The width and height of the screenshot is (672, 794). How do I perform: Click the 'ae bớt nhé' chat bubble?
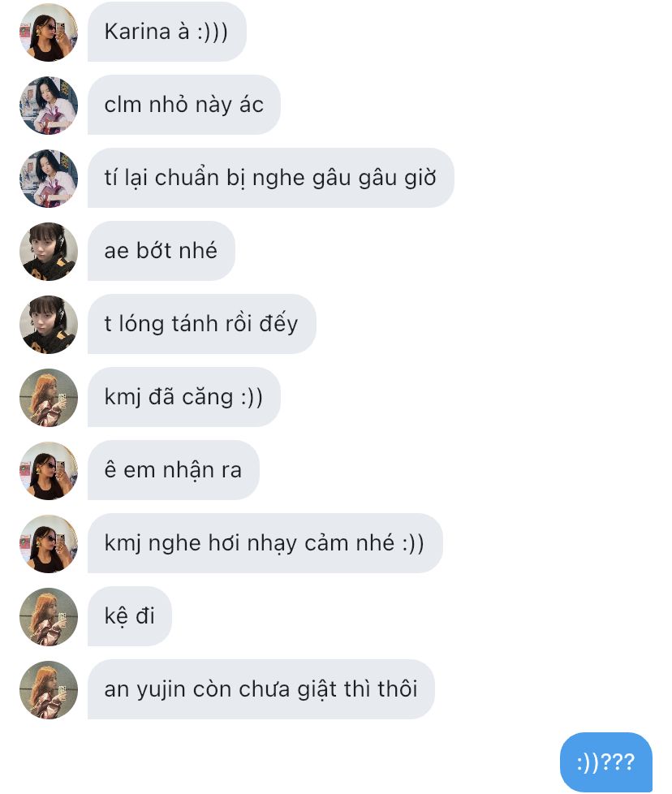[x=162, y=251]
